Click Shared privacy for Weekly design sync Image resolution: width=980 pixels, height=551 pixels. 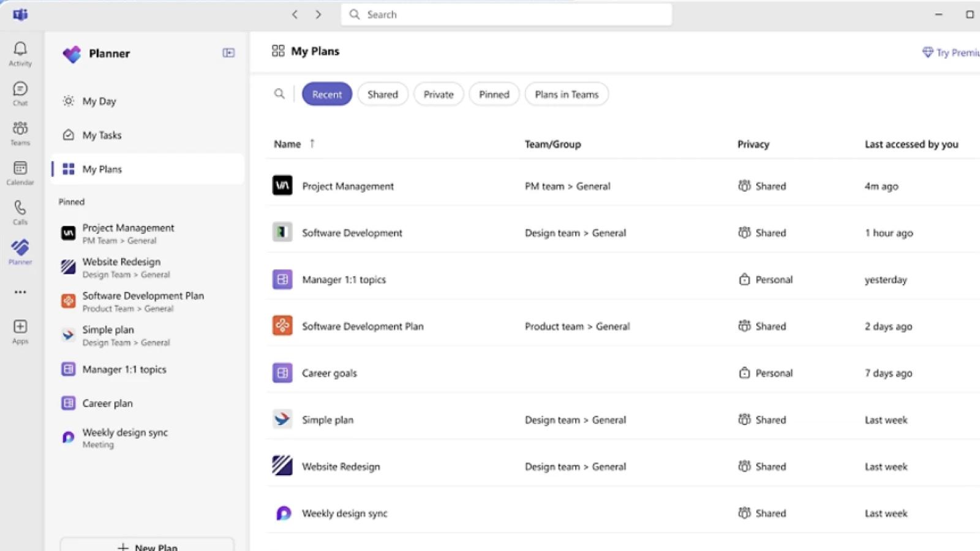(x=762, y=513)
